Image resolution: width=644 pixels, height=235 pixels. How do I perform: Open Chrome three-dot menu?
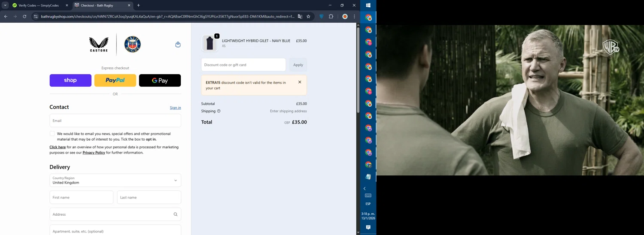354,16
